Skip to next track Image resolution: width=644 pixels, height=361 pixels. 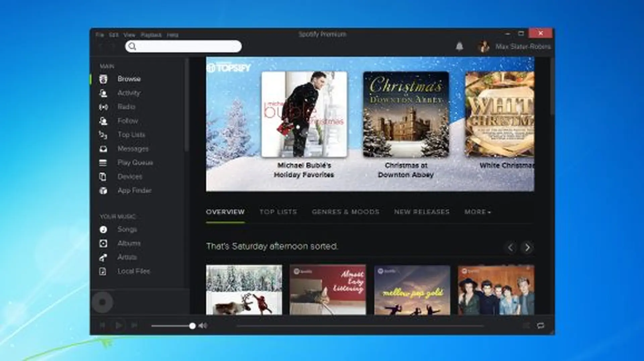(x=134, y=325)
